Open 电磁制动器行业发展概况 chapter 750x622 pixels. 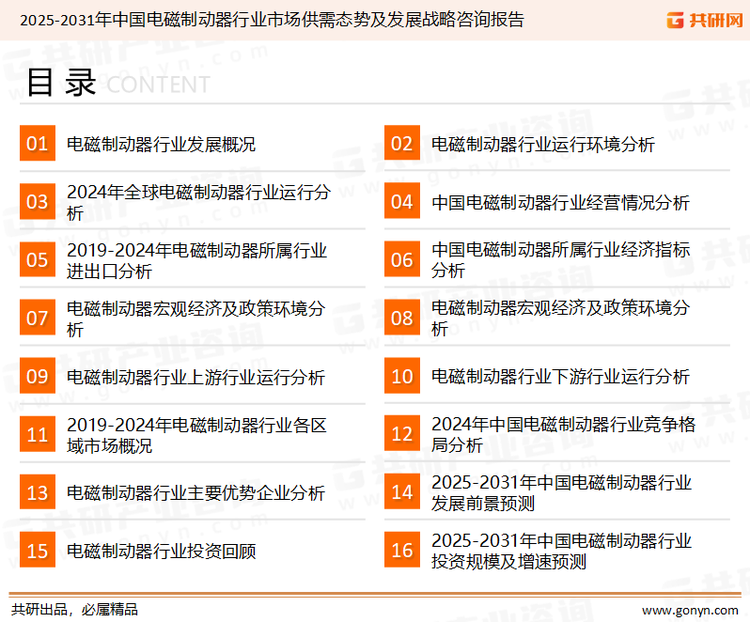(x=161, y=144)
